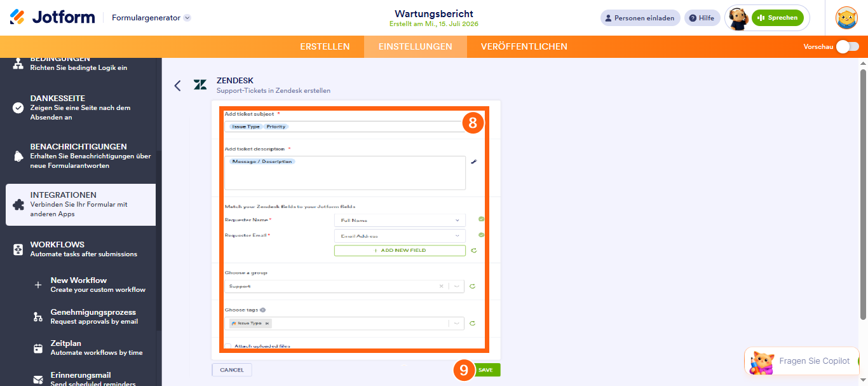Image resolution: width=868 pixels, height=386 pixels.
Task: Click the green check beside Requester Name
Action: coord(482,219)
